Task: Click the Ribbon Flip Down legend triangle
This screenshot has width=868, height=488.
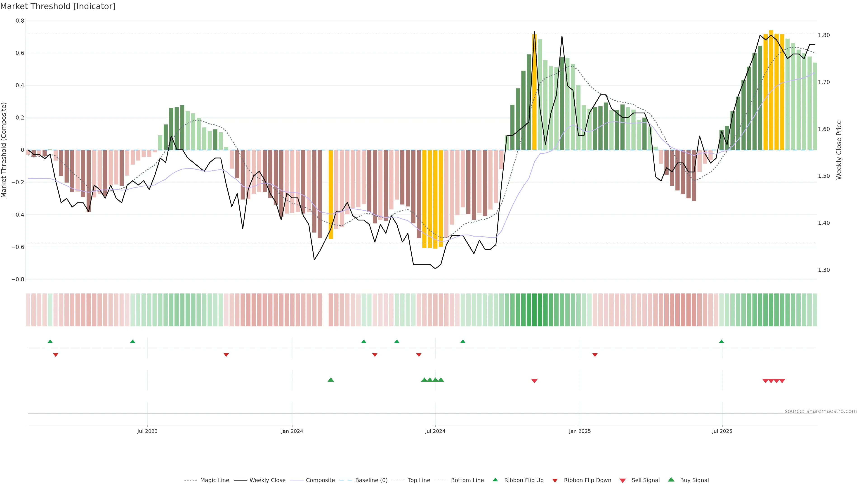Action: pos(555,481)
